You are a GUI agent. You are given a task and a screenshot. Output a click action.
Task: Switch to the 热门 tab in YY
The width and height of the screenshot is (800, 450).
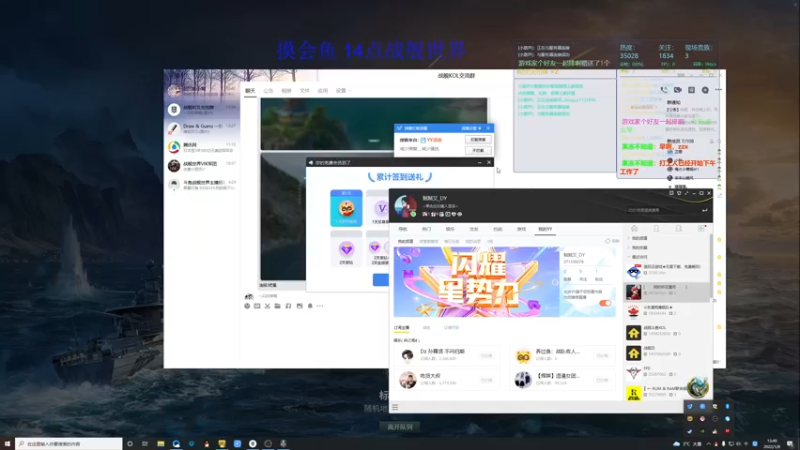427,229
